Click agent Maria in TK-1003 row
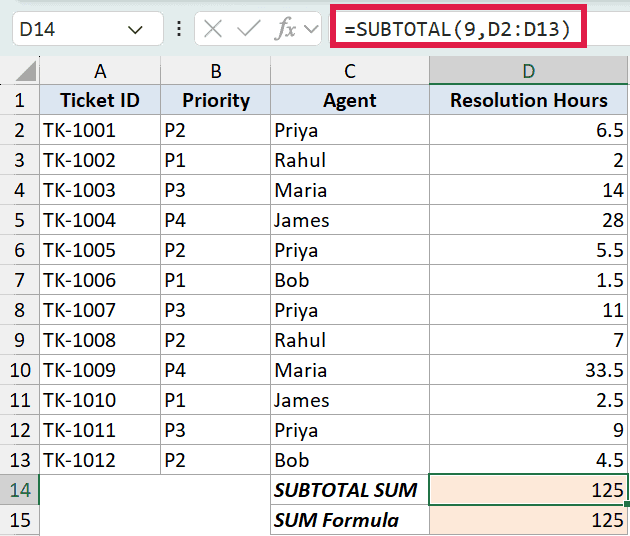630x536 pixels. click(x=350, y=190)
